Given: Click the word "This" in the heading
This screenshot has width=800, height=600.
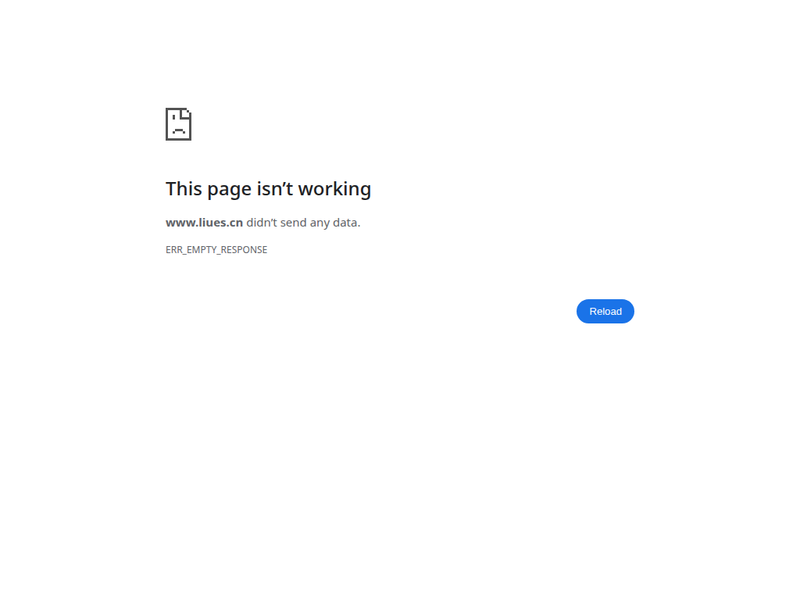Looking at the screenshot, I should (x=184, y=189).
